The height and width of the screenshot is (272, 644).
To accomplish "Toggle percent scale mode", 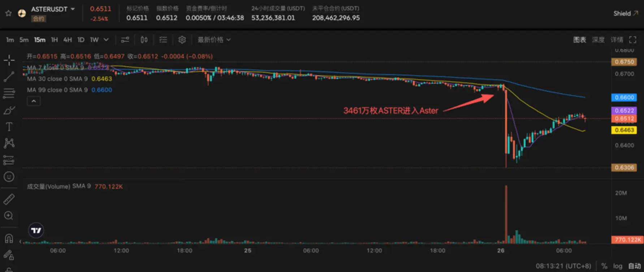I will coord(604,266).
